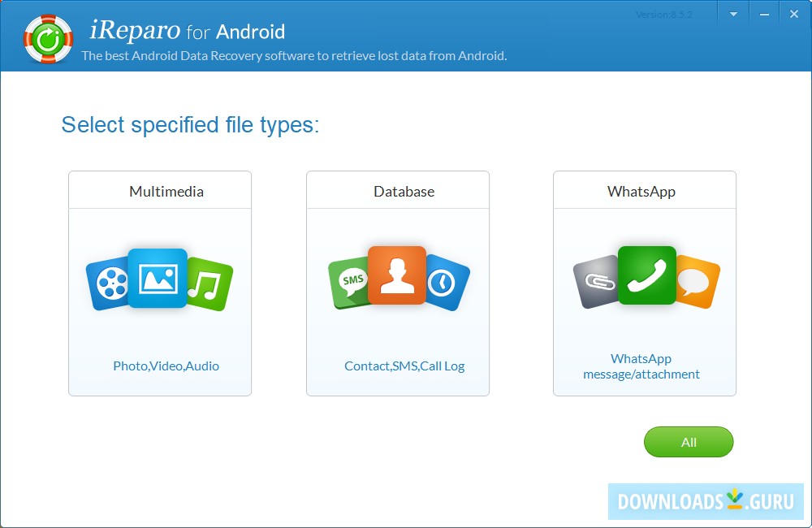Select the video film reel icon

point(108,283)
